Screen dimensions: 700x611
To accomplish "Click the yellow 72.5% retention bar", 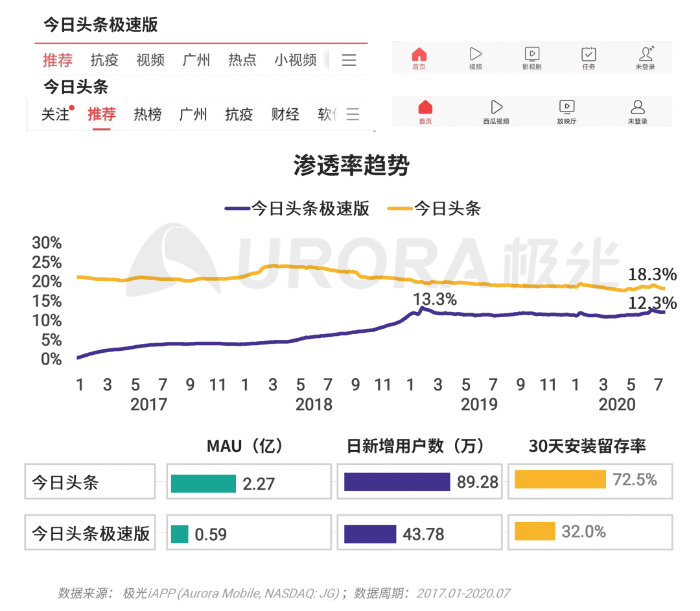I will point(559,480).
